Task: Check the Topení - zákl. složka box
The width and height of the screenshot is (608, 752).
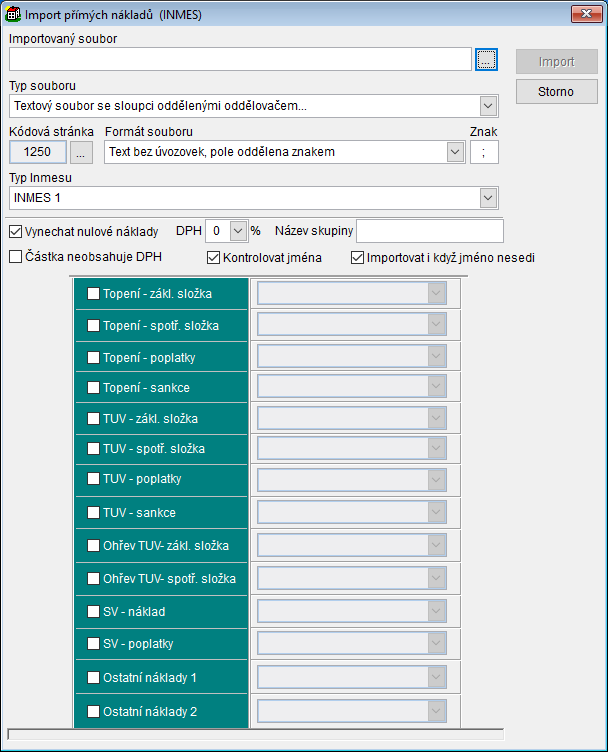Action: click(x=93, y=294)
